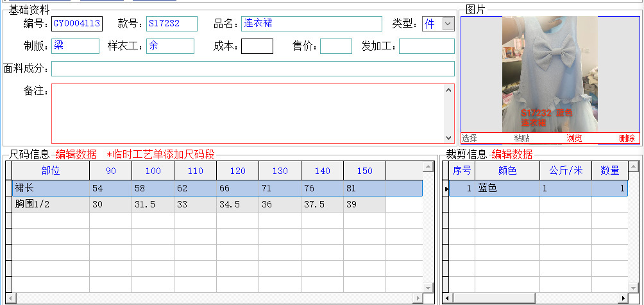Image resolution: width=644 pixels, height=305 pixels.
Task: Click the 胸围1/2 value 33 cell
Action: (196, 204)
